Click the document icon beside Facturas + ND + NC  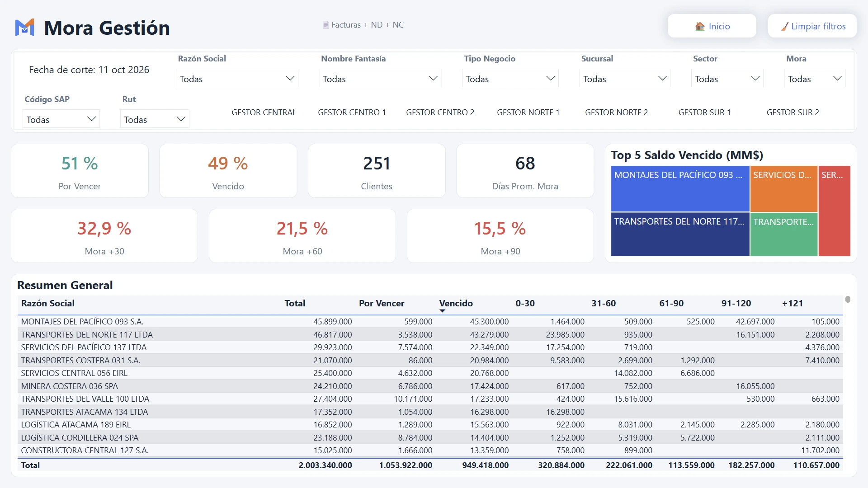click(325, 25)
